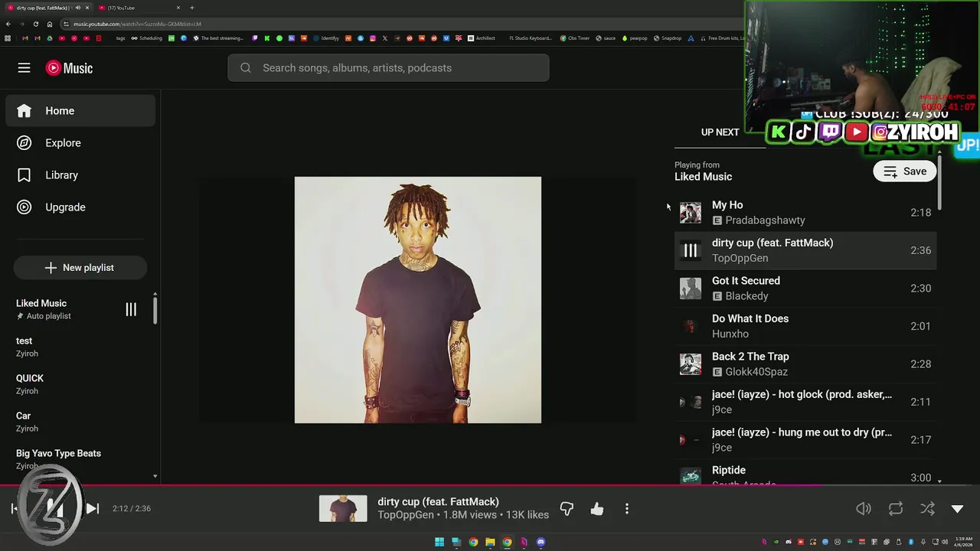The height and width of the screenshot is (551, 980).
Task: Switch to the UP NEXT tab
Action: 720,132
